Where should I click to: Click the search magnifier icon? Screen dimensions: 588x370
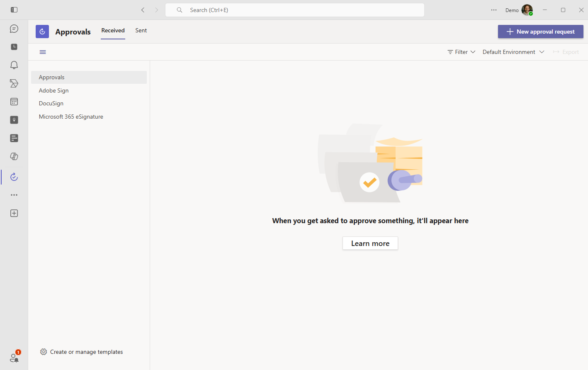[x=180, y=10]
